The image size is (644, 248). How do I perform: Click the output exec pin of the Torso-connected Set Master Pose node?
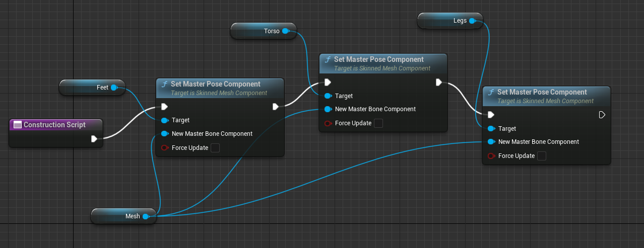[438, 82]
